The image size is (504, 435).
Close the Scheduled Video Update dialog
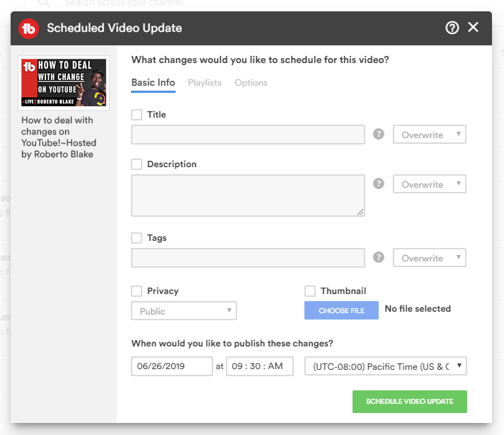pyautogui.click(x=474, y=28)
